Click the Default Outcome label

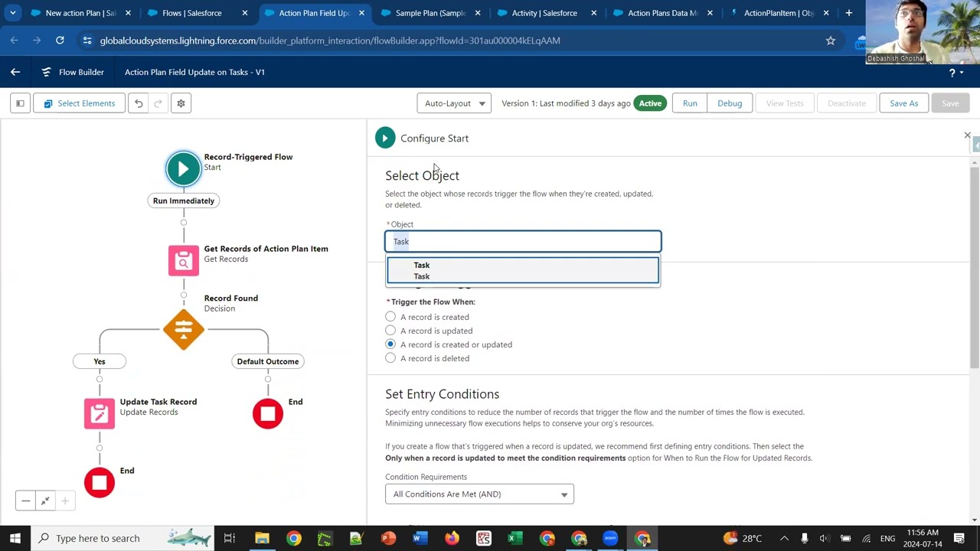268,361
